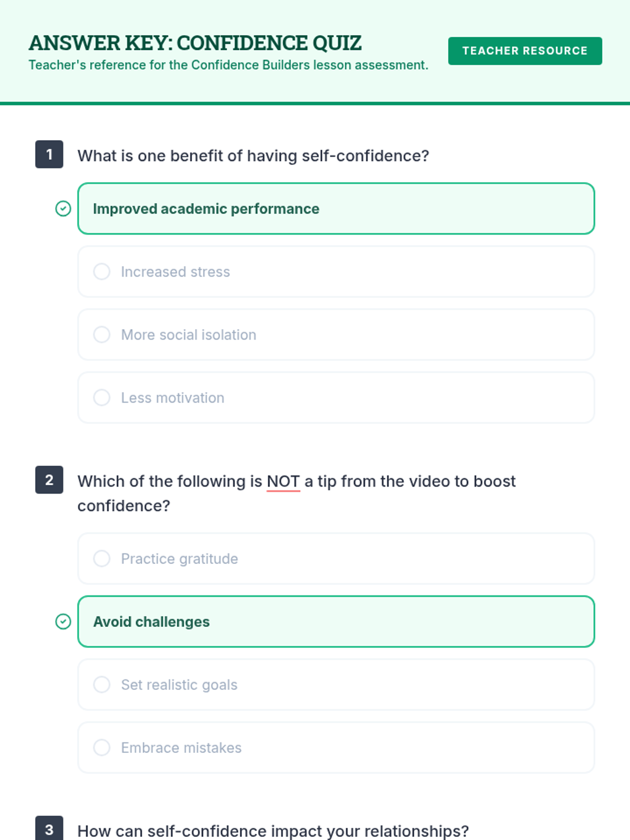Click the Less motivation option card
Image resolution: width=630 pixels, height=840 pixels.
[336, 397]
